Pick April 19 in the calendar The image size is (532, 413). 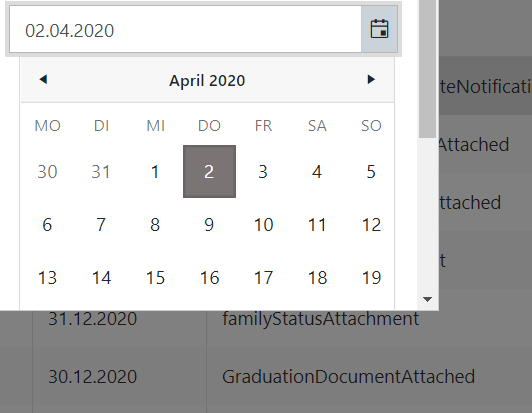[371, 278]
